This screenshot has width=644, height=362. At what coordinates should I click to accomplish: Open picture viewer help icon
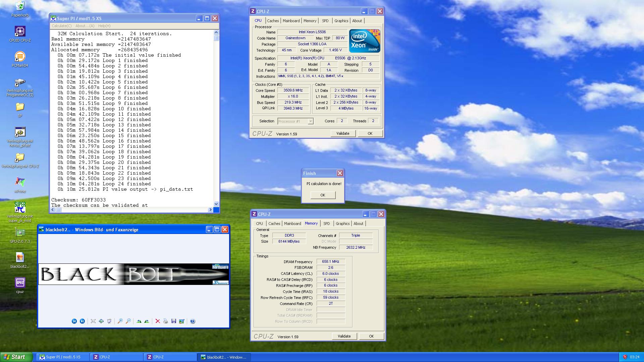pyautogui.click(x=193, y=321)
